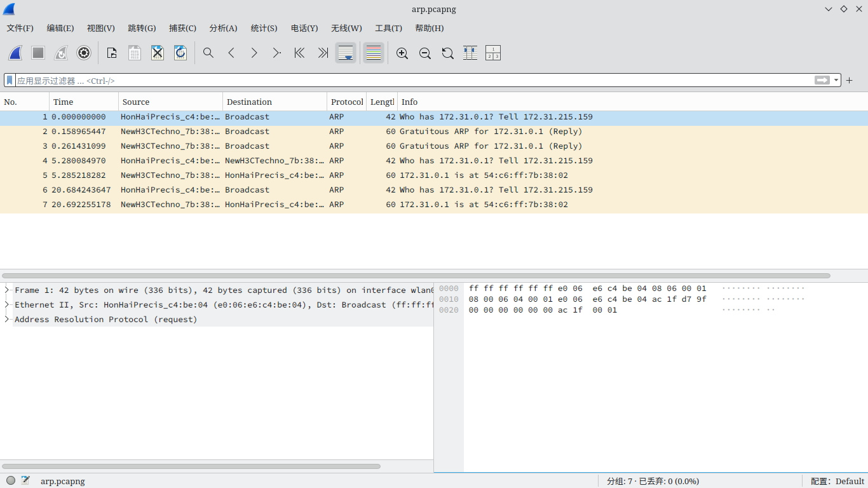Expand Ethernet II details

7,305
